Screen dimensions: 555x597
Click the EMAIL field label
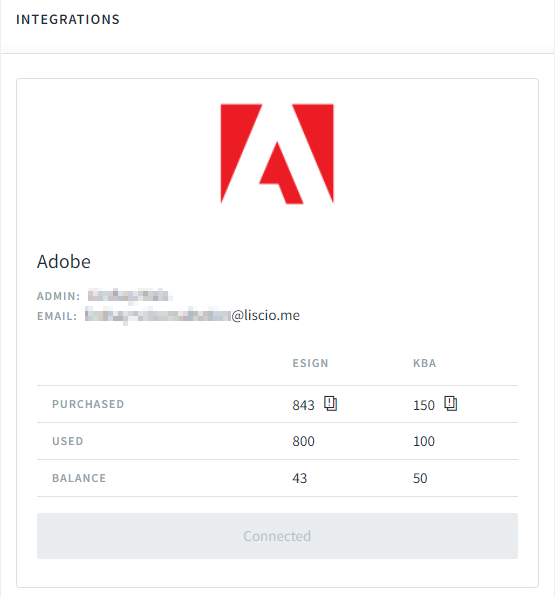tap(57, 316)
